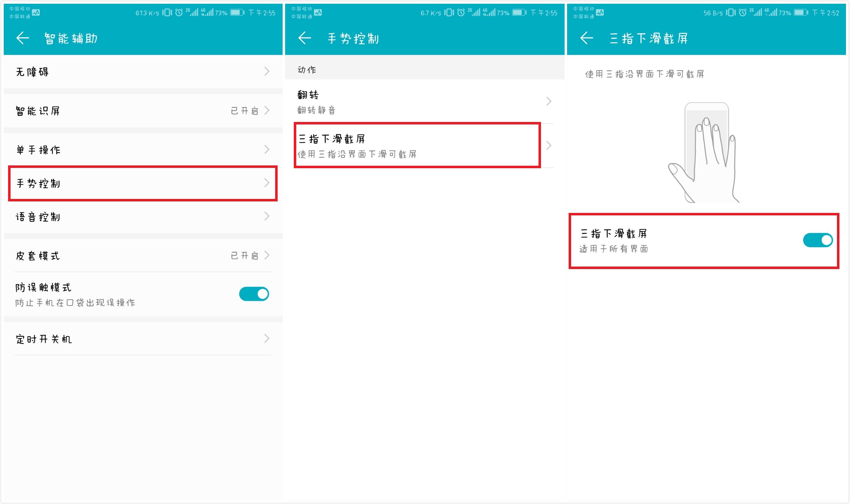Click the back arrow on 智能辅助 page

point(22,38)
